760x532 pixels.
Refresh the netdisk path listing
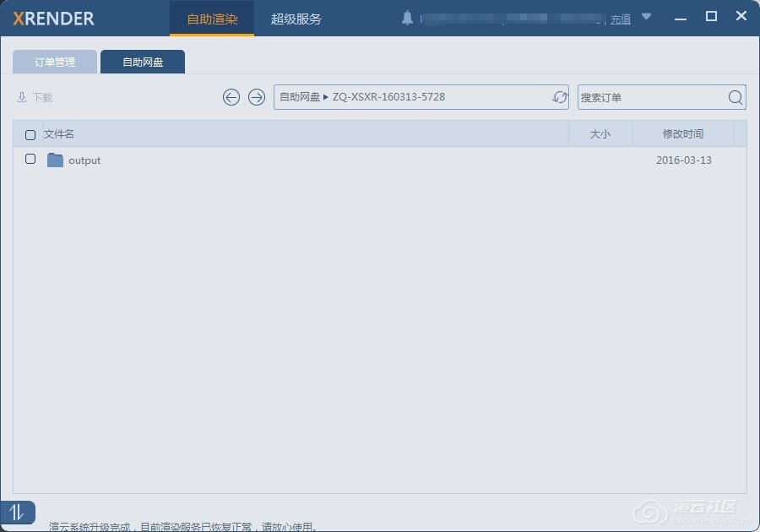559,97
